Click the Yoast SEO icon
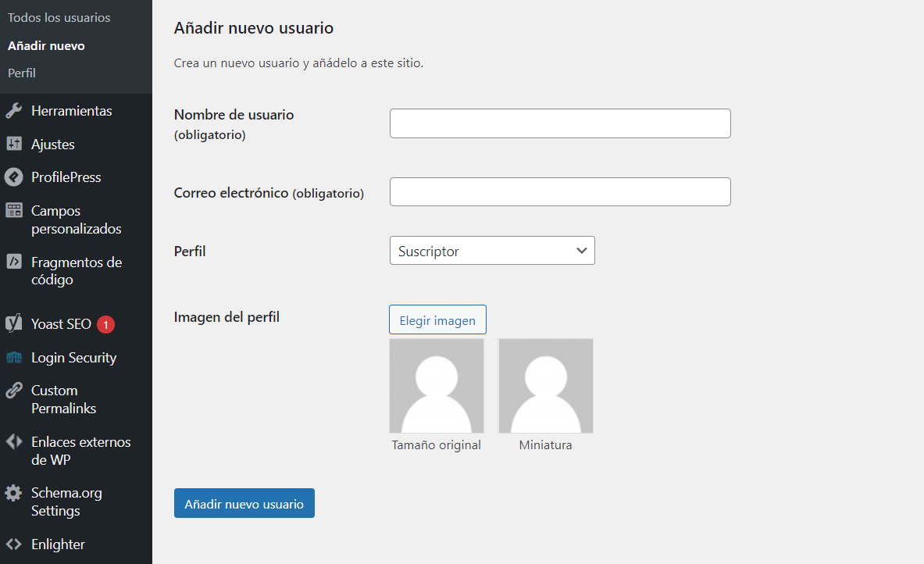924x564 pixels. click(x=16, y=323)
